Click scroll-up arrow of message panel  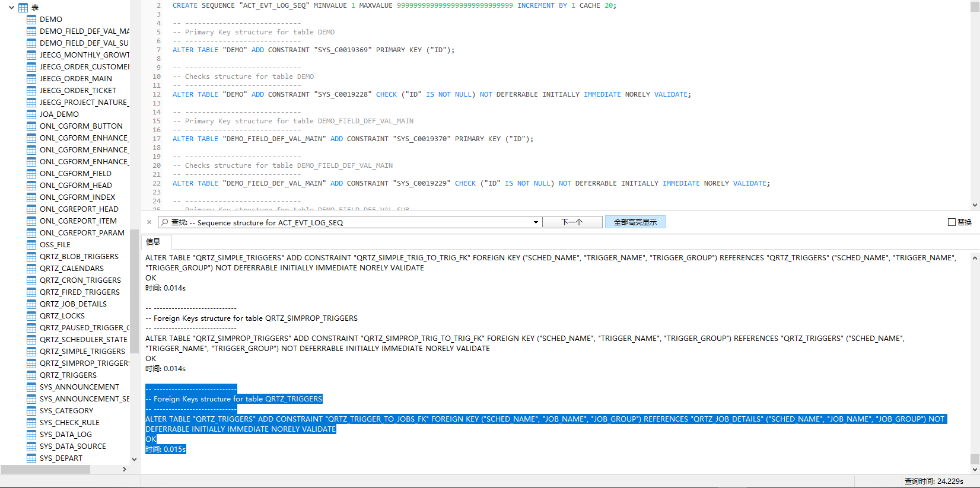click(975, 258)
